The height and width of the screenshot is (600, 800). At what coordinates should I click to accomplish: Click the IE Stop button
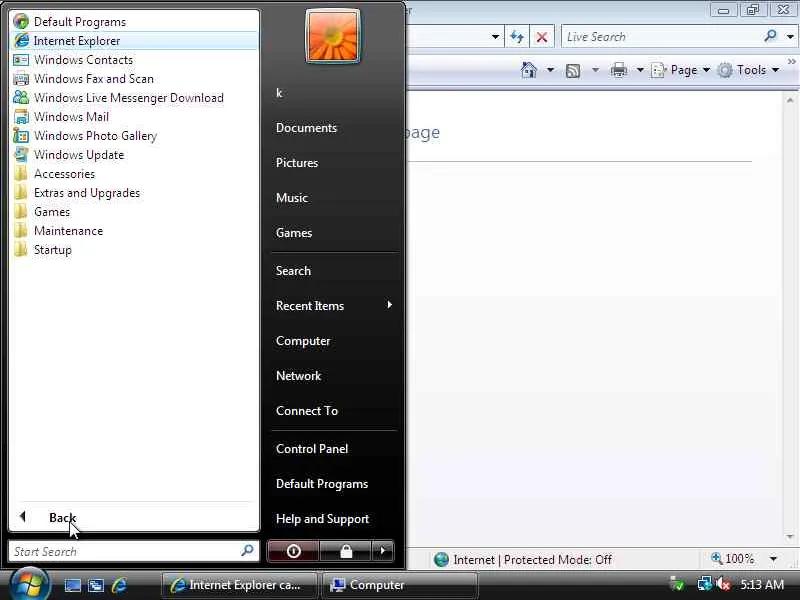pyautogui.click(x=542, y=37)
